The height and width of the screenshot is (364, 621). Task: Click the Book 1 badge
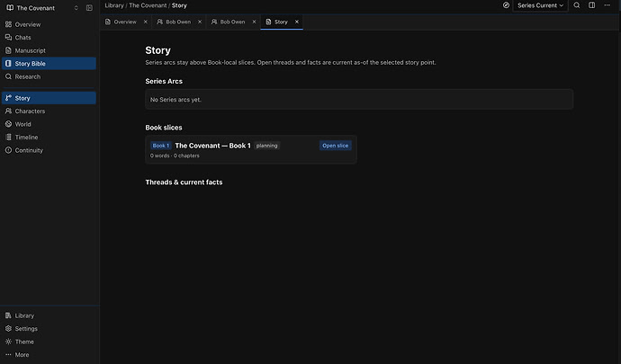161,146
